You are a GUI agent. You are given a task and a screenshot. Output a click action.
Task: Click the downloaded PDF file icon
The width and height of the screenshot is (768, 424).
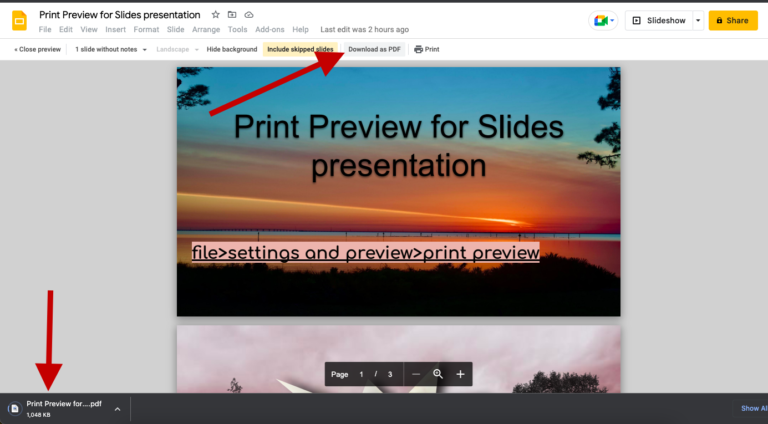point(15,408)
